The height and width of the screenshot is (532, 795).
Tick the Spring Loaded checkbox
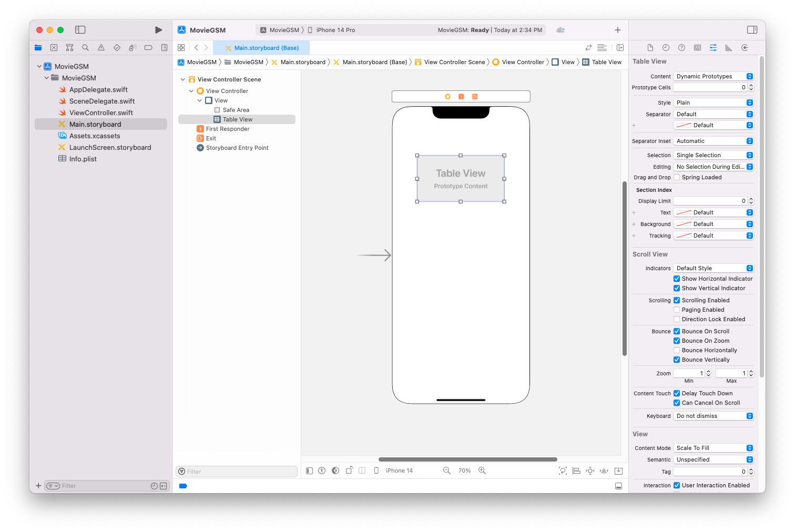click(677, 177)
